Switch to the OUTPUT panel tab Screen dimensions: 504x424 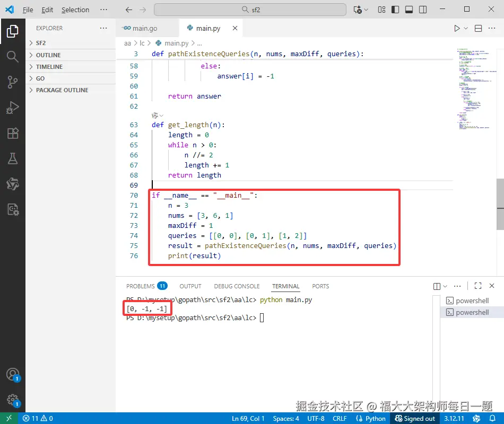point(190,286)
